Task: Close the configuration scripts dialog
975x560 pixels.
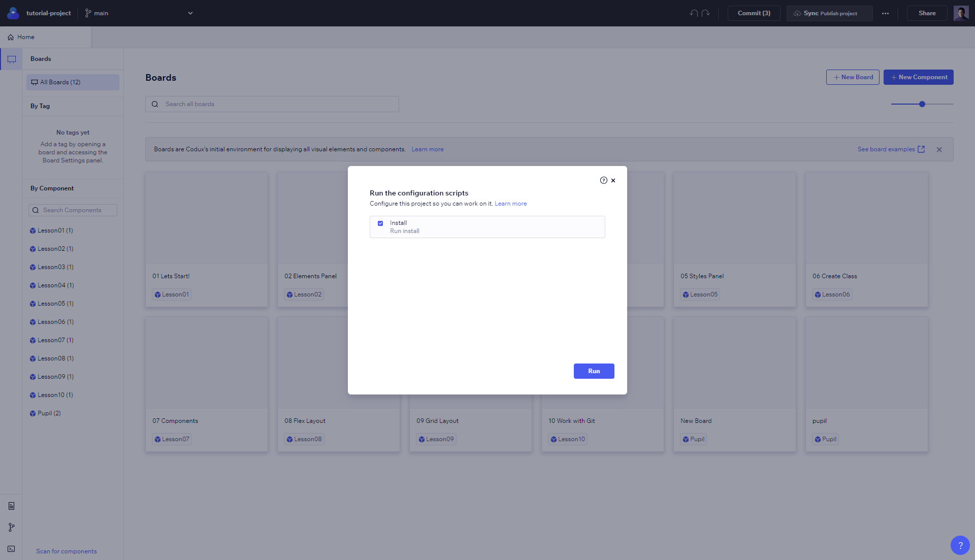Action: 613,180
